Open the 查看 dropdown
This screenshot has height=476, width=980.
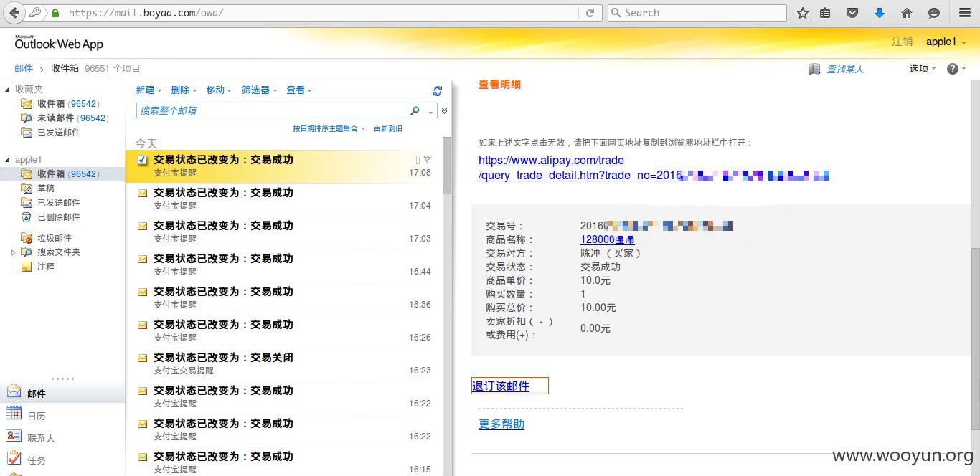(300, 90)
